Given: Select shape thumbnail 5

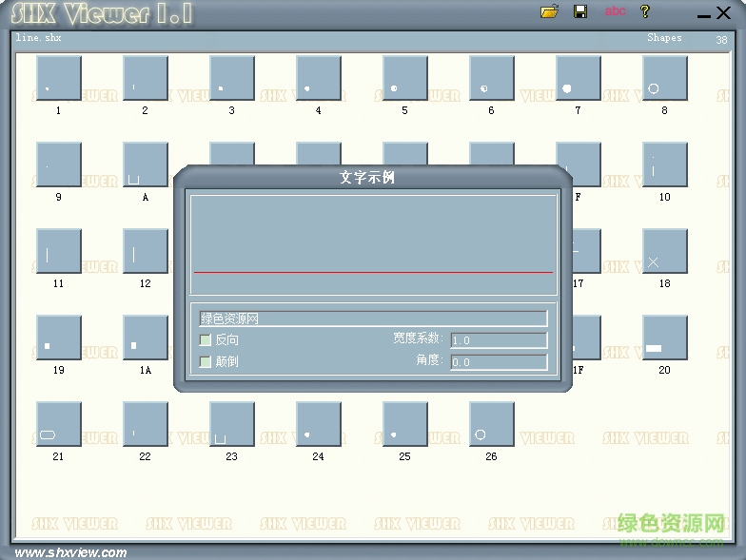Looking at the screenshot, I should point(405,78).
